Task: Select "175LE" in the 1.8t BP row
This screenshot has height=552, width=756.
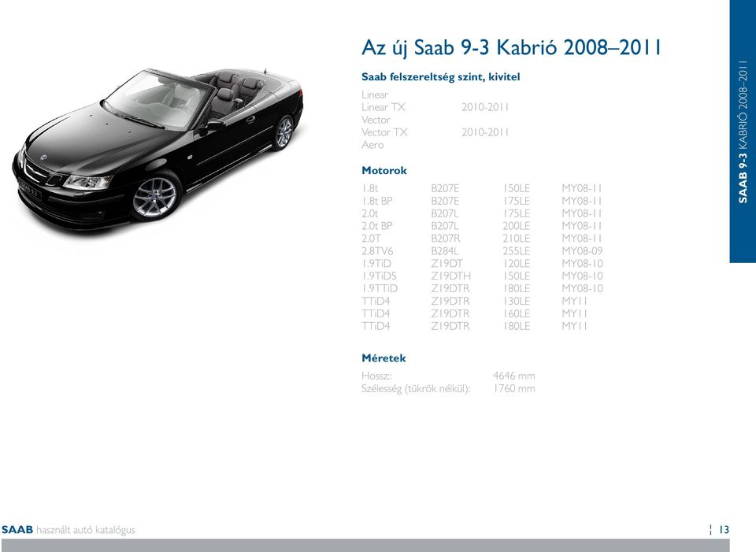Action: tap(516, 201)
